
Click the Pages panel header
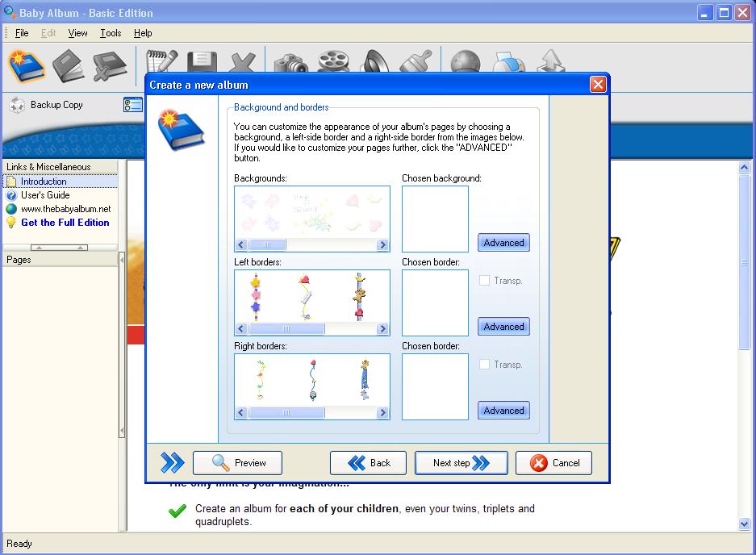pyautogui.click(x=61, y=260)
